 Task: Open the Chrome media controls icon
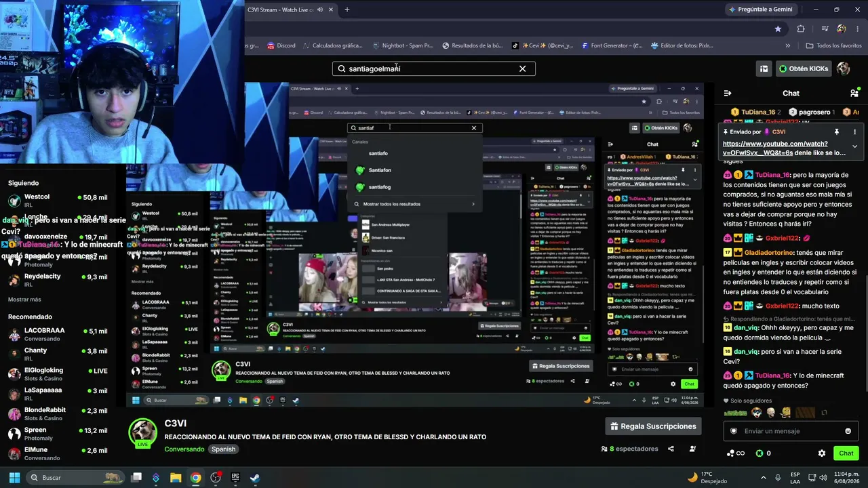(825, 28)
